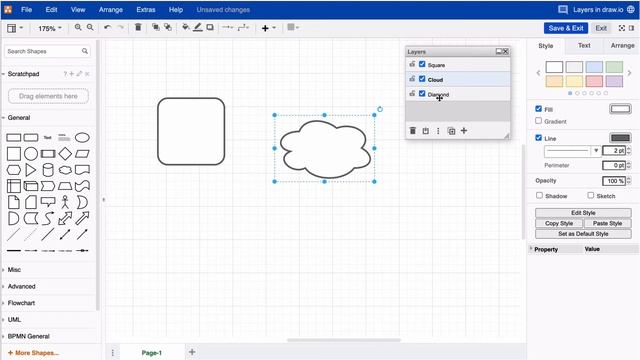This screenshot has width=640, height=360.
Task: Choose the light green style swatch
Action: pyautogui.click(x=614, y=67)
